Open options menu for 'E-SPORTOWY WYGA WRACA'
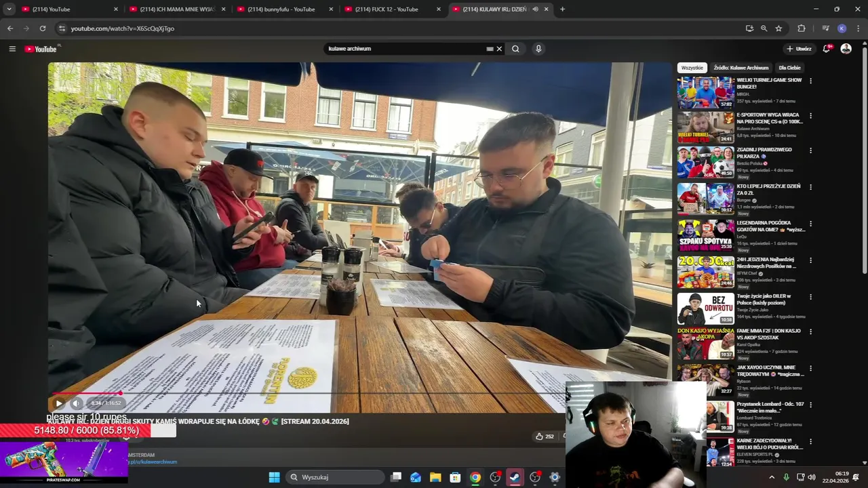Image resolution: width=868 pixels, height=488 pixels. coord(810,116)
